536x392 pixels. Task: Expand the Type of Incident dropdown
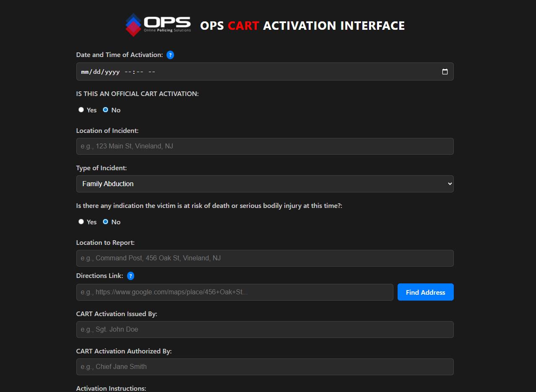coord(264,184)
